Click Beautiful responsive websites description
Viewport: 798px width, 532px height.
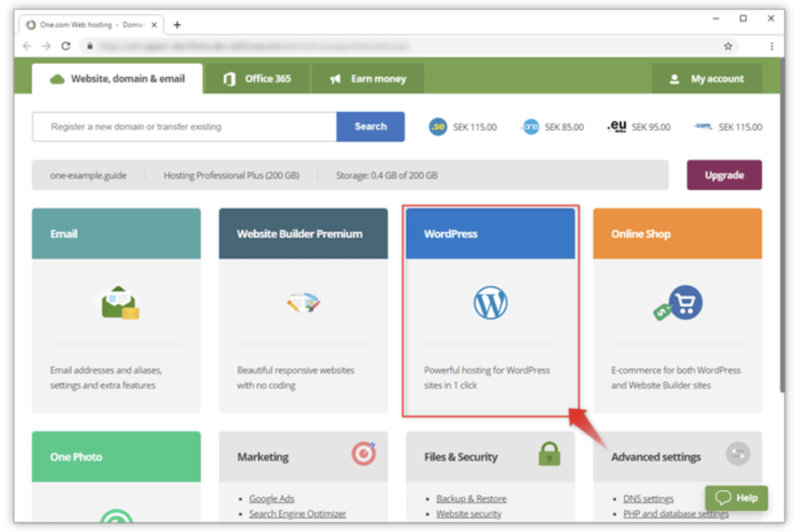click(x=295, y=377)
